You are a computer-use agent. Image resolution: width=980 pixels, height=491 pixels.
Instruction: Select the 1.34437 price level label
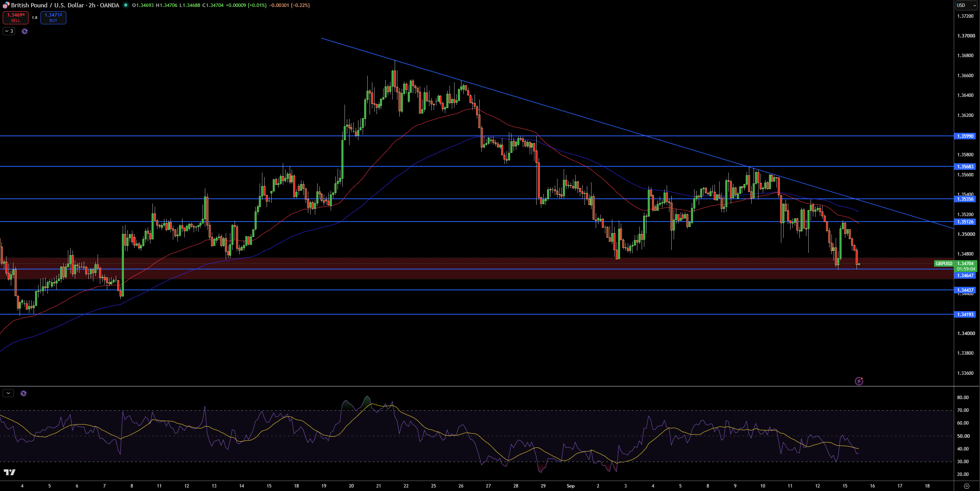point(965,290)
